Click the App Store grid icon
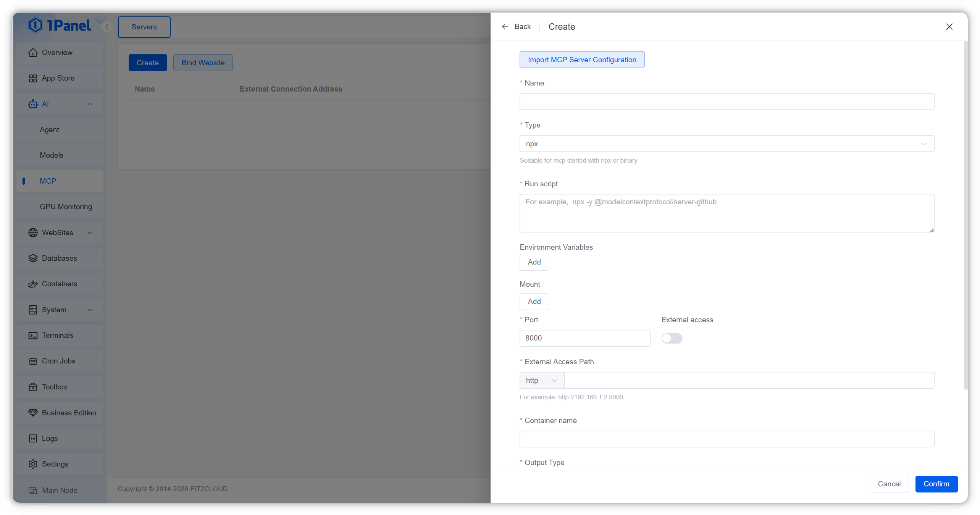Viewport: 980px width, 515px height. [x=33, y=78]
